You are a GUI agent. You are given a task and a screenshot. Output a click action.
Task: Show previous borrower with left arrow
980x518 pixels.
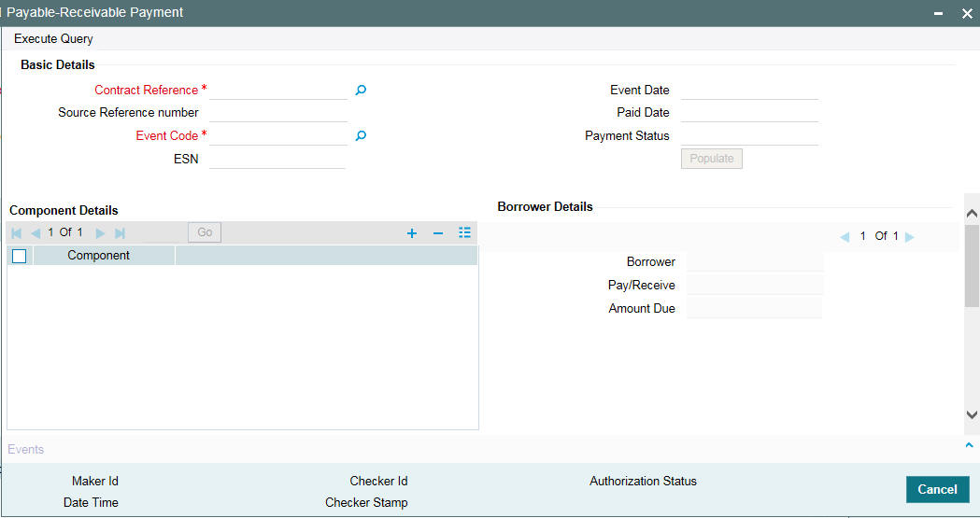[845, 236]
